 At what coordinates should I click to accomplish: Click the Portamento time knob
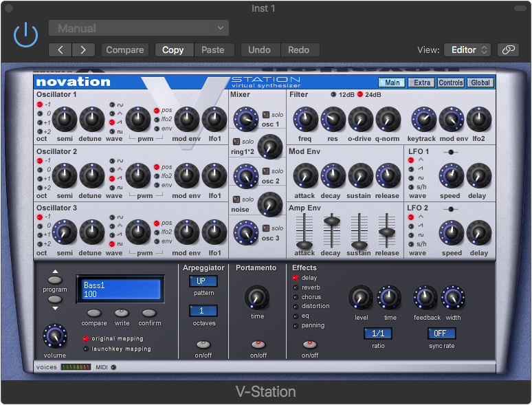(x=257, y=297)
